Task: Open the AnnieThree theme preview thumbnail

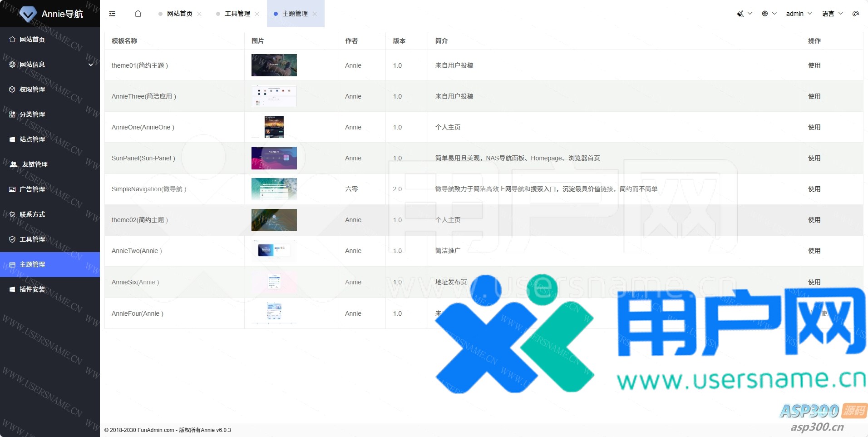Action: (x=274, y=96)
